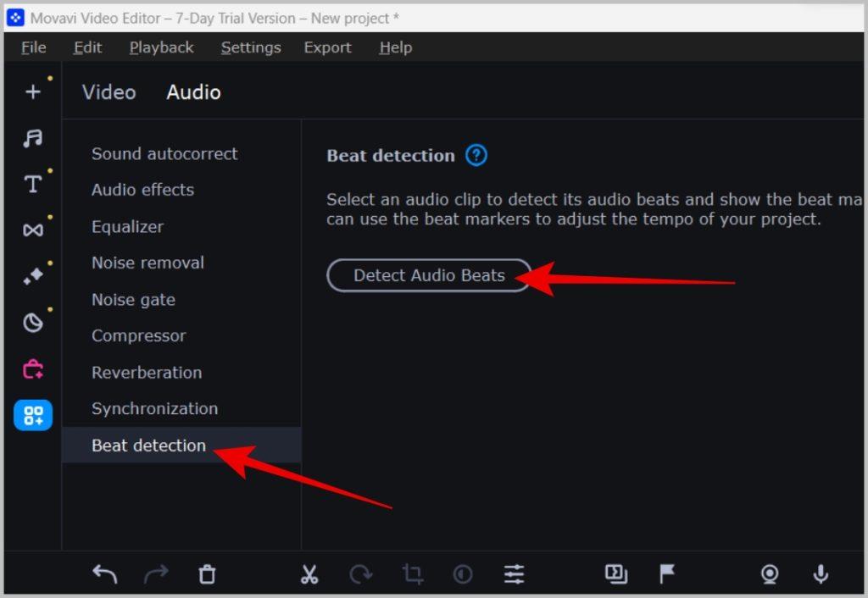868x598 pixels.
Task: Open Beat detection help question mark
Action: [x=476, y=156]
